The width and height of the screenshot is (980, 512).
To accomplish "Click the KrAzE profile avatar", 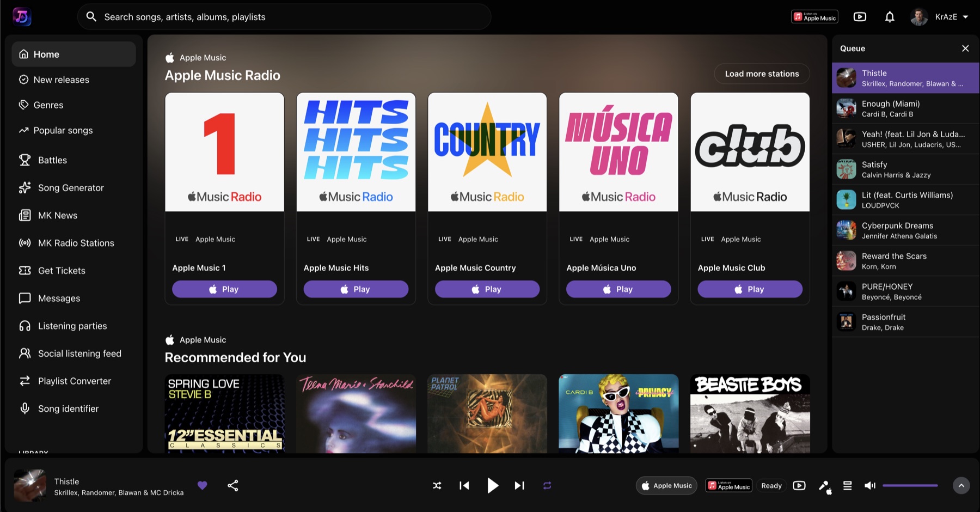I will pyautogui.click(x=919, y=17).
